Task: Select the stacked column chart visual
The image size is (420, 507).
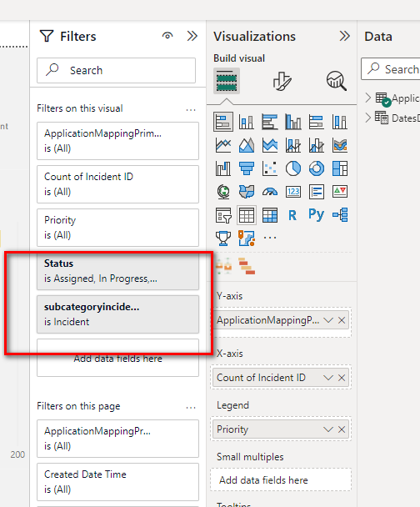Action: [x=247, y=122]
